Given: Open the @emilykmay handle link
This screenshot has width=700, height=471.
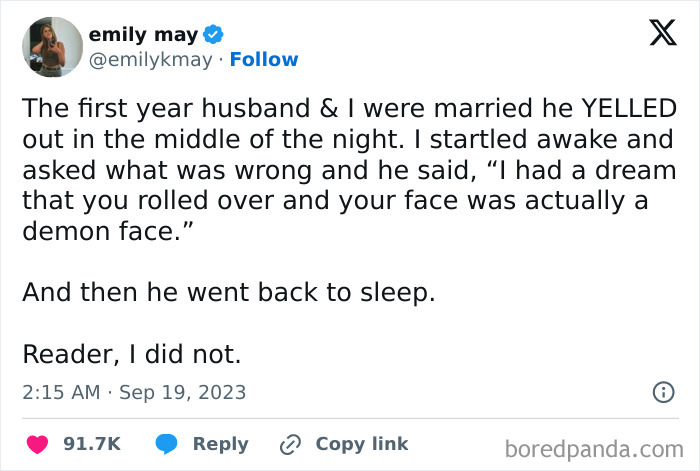Looking at the screenshot, I should pos(151,59).
